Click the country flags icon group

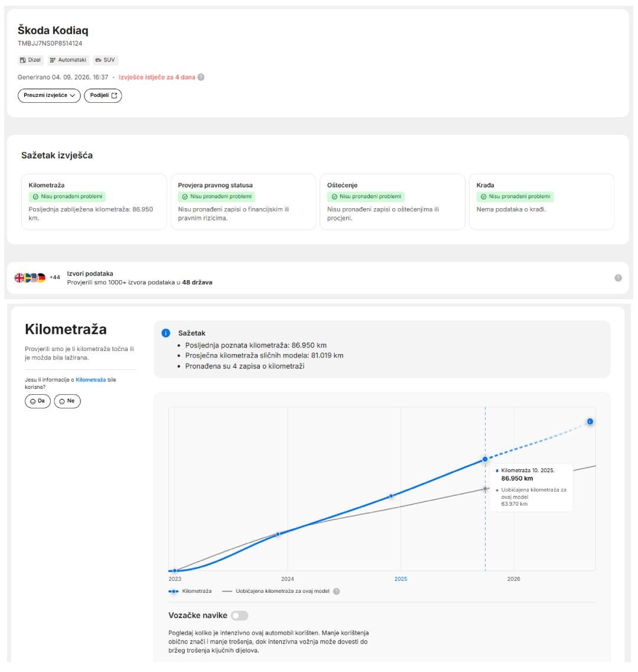coord(30,278)
